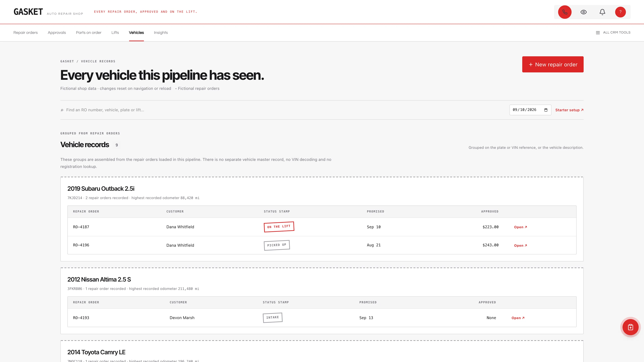Screen dimensions: 644x362
Task: Click the vehicle records count badge 9
Action: pyautogui.click(x=117, y=145)
